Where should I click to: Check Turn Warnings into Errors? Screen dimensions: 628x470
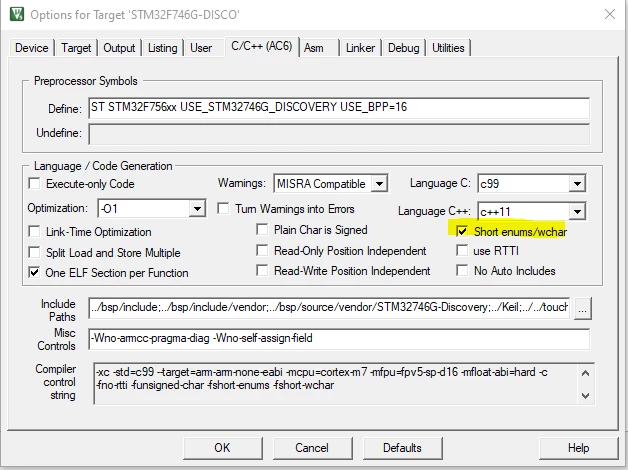point(223,209)
